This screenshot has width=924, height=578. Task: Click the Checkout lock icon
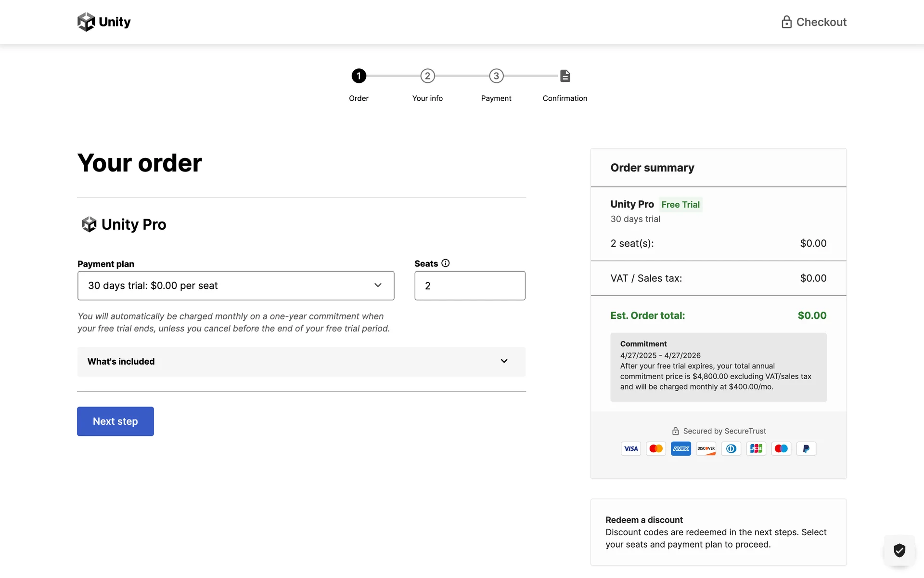pyautogui.click(x=786, y=22)
